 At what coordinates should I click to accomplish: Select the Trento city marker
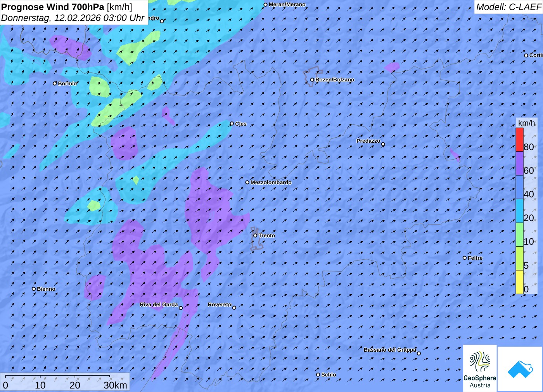point(255,235)
